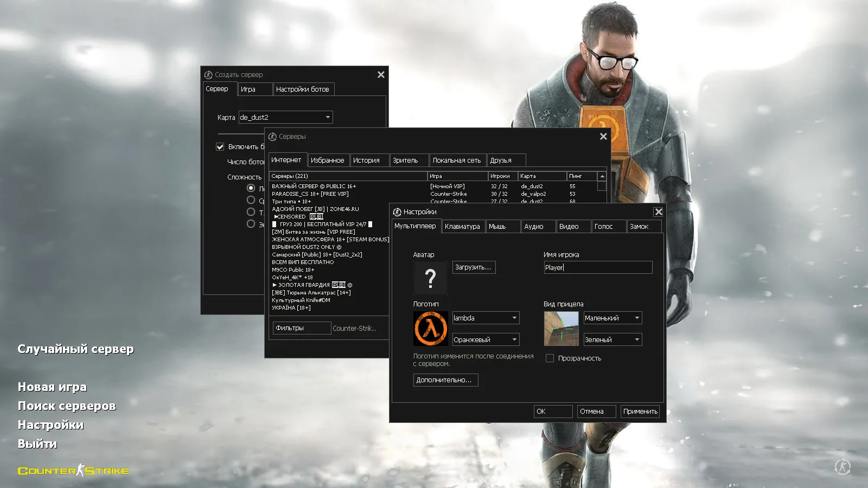Switch to the Клавиатура tab
The width and height of the screenshot is (868, 488).
(x=462, y=227)
